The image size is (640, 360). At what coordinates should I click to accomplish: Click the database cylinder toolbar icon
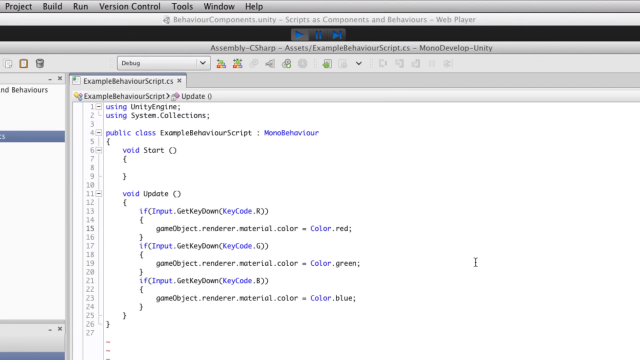(x=40, y=64)
